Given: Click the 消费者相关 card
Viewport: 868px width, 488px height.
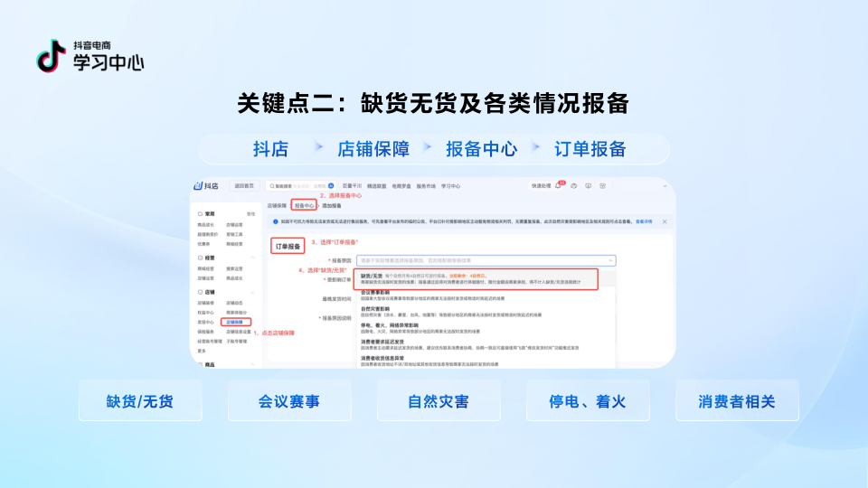Looking at the screenshot, I should coord(737,400).
